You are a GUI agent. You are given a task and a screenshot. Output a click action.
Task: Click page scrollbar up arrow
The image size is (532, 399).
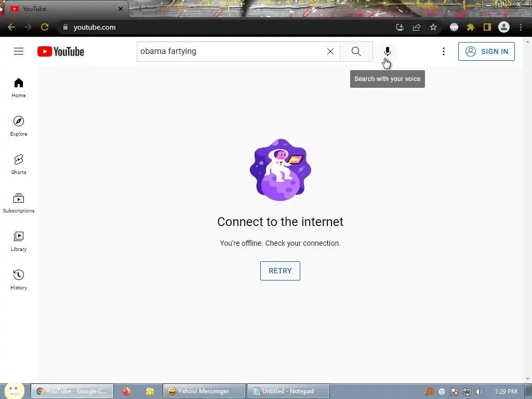527,42
